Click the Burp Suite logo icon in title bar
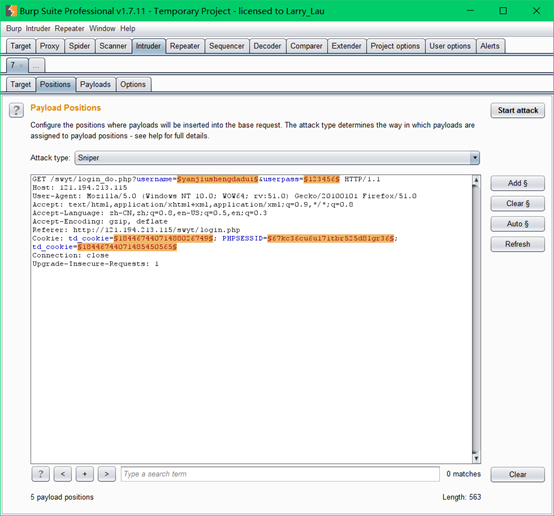The width and height of the screenshot is (554, 516). 11,11
